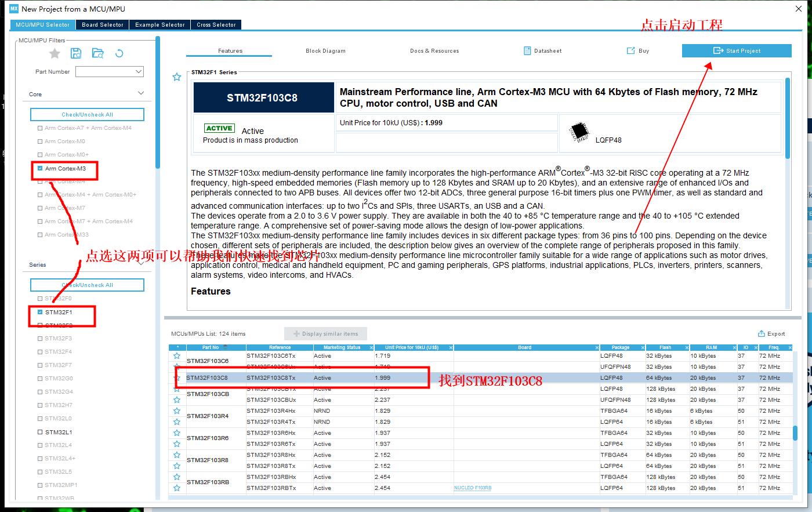Hide the Marketing Status column with its X
This screenshot has height=512, width=812.
(x=371, y=347)
